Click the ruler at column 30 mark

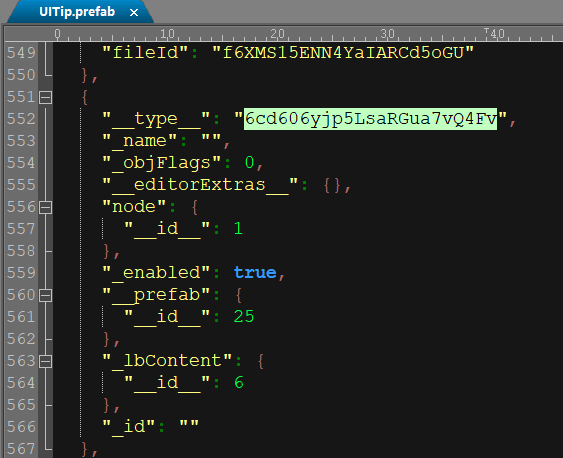[387, 34]
